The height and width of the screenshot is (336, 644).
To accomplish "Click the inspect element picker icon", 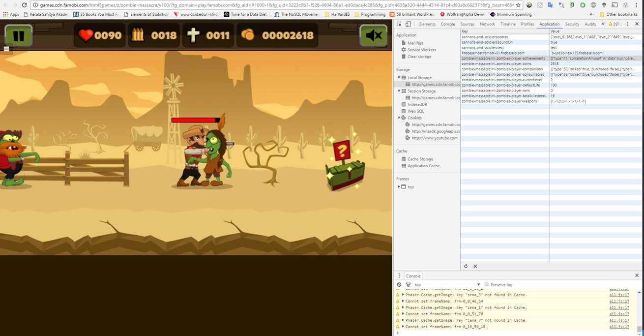I will tap(399, 24).
